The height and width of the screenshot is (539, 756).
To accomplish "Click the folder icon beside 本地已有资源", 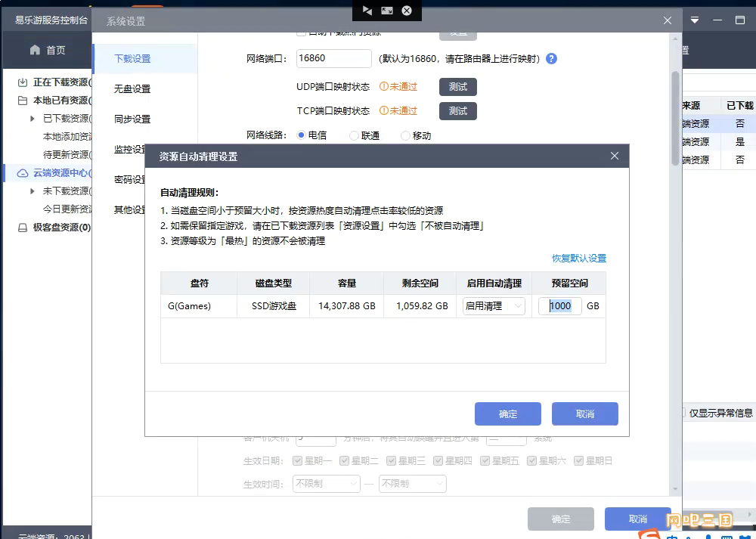I will click(23, 101).
